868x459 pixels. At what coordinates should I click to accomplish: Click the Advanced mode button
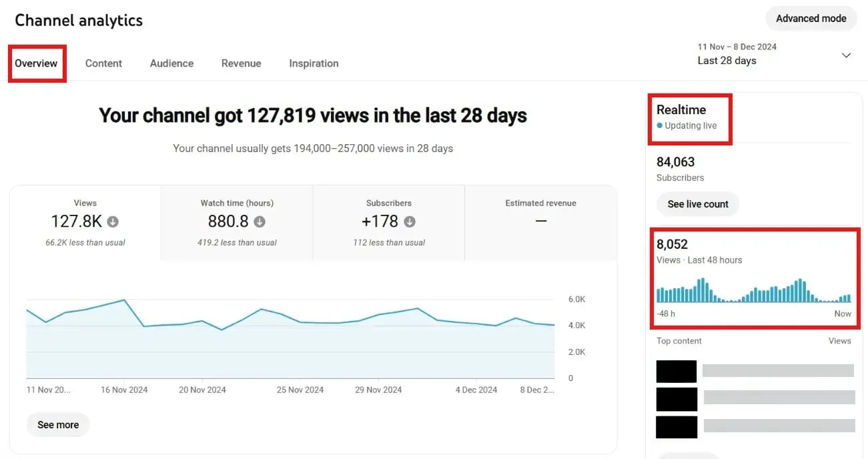point(811,19)
